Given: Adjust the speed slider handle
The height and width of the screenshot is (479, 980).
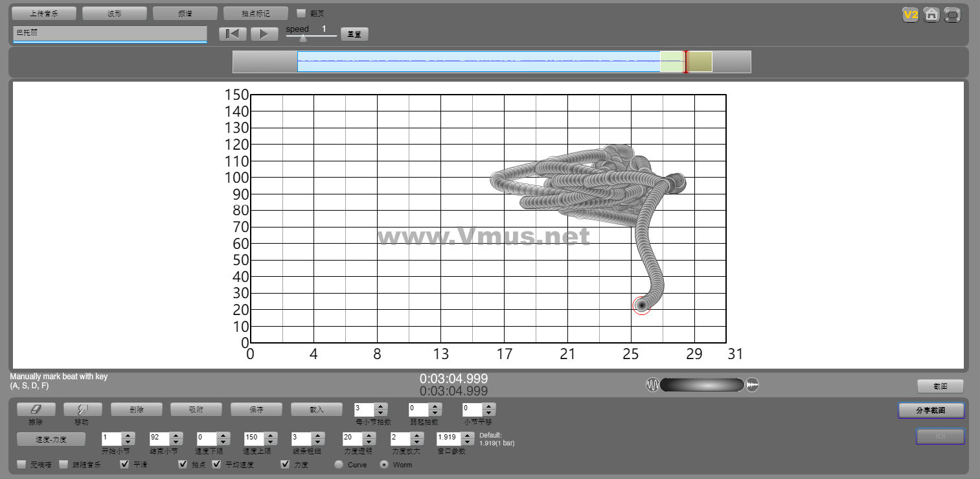Looking at the screenshot, I should coord(303,38).
